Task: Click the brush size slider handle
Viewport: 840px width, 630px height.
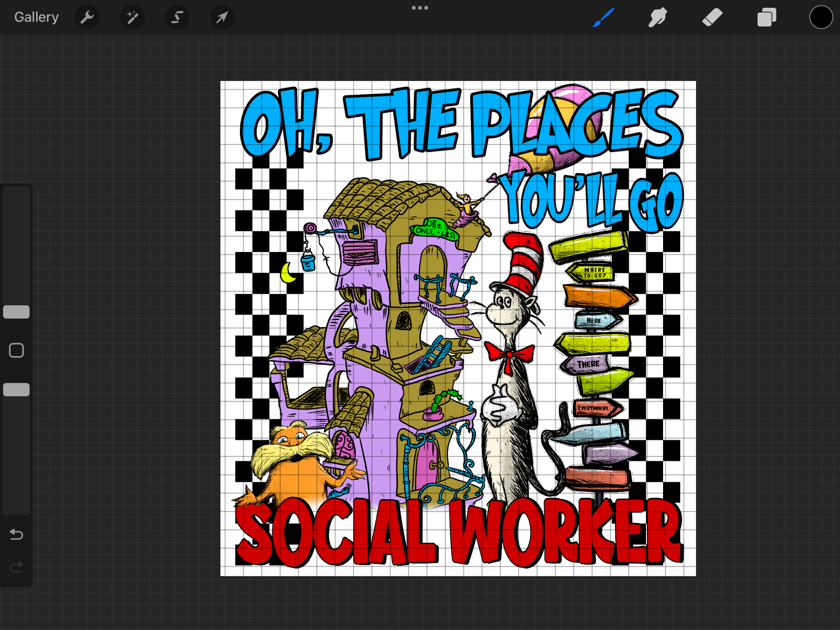Action: pyautogui.click(x=16, y=312)
